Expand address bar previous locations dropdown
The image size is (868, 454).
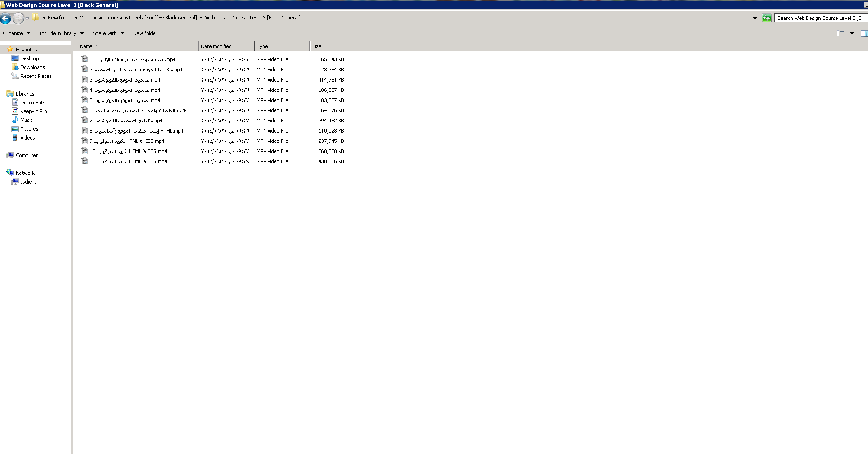click(x=755, y=18)
